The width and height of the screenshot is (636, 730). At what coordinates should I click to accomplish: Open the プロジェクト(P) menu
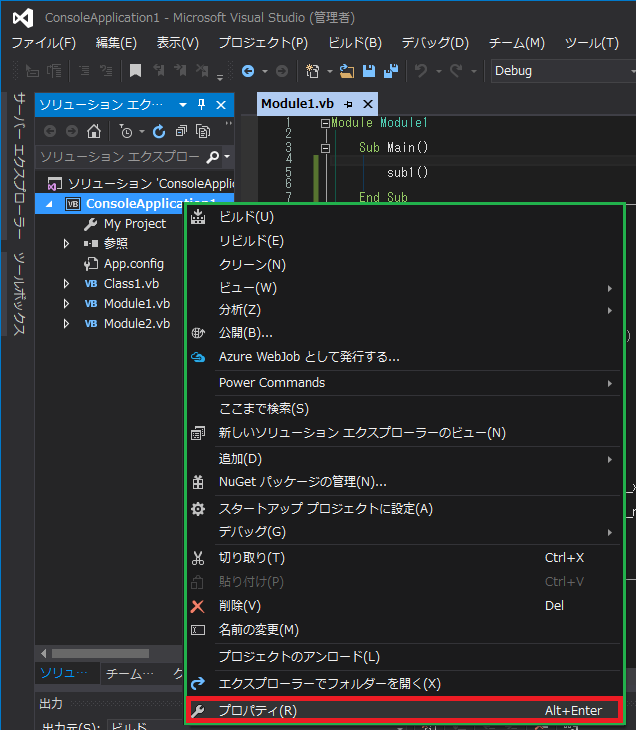(x=263, y=43)
